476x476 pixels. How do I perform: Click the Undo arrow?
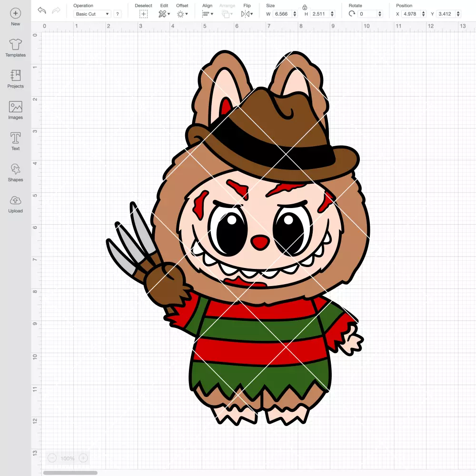[x=42, y=10]
